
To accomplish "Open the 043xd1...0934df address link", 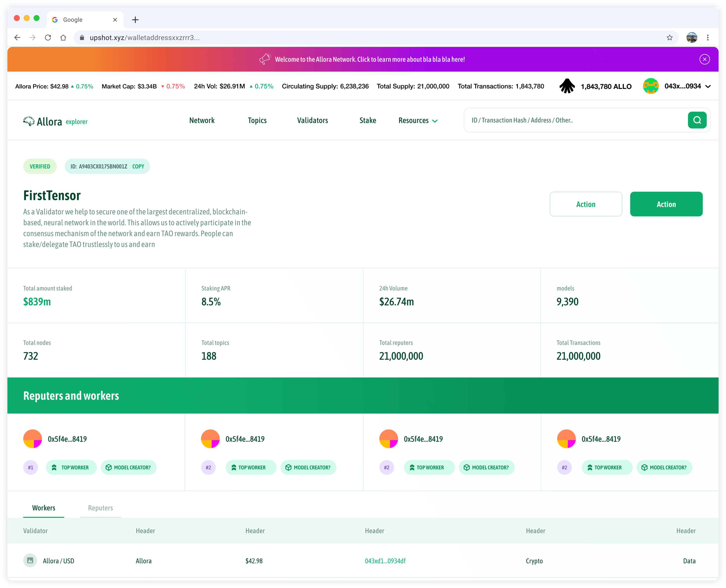I will pos(385,561).
